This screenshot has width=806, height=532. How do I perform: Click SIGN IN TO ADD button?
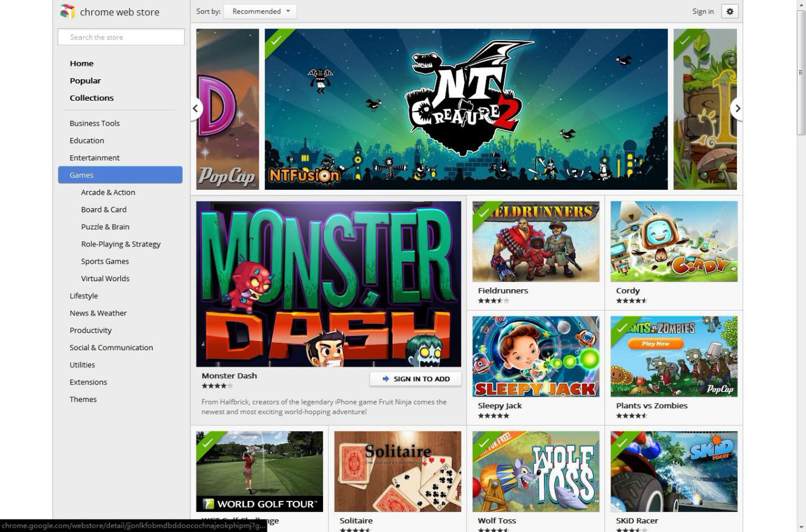click(416, 379)
